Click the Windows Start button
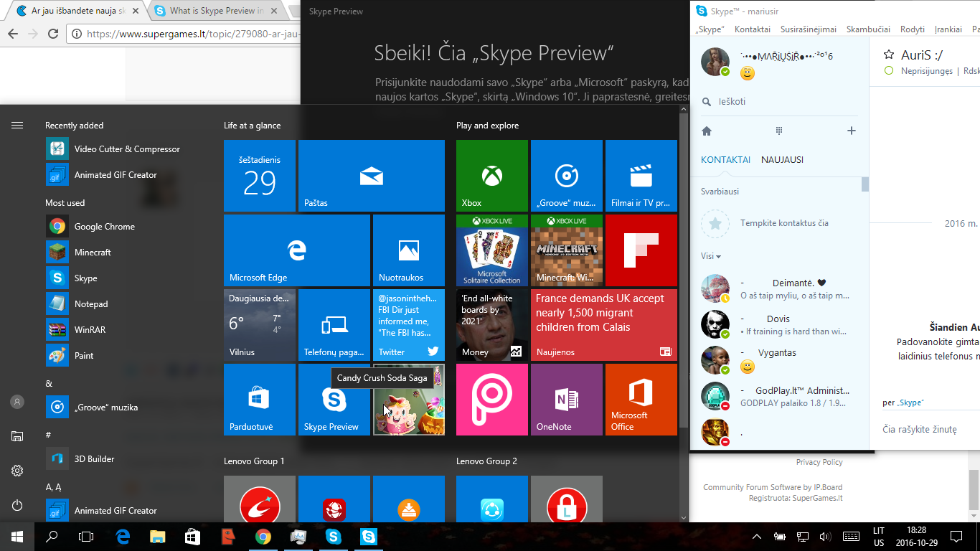Viewport: 980px width, 551px height. pyautogui.click(x=17, y=536)
